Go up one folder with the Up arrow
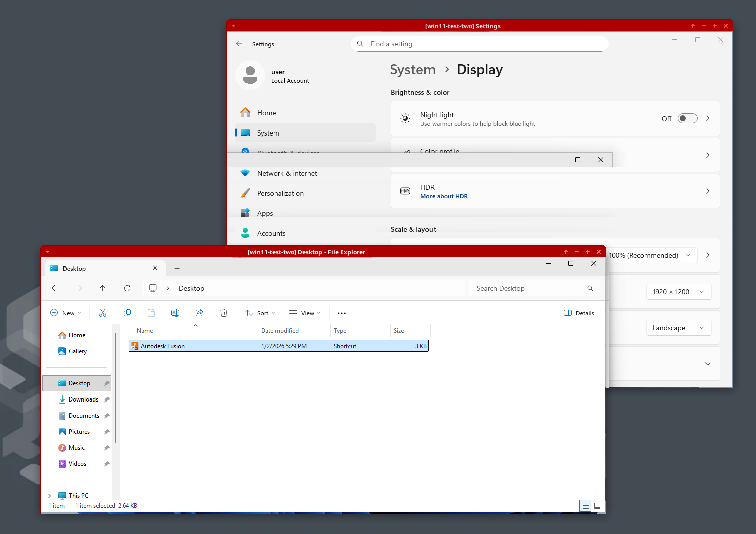The image size is (756, 534). (x=103, y=288)
